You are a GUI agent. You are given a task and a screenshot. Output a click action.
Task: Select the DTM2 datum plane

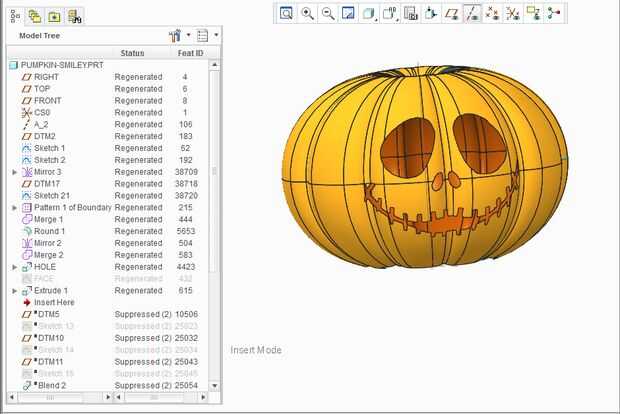pos(45,136)
